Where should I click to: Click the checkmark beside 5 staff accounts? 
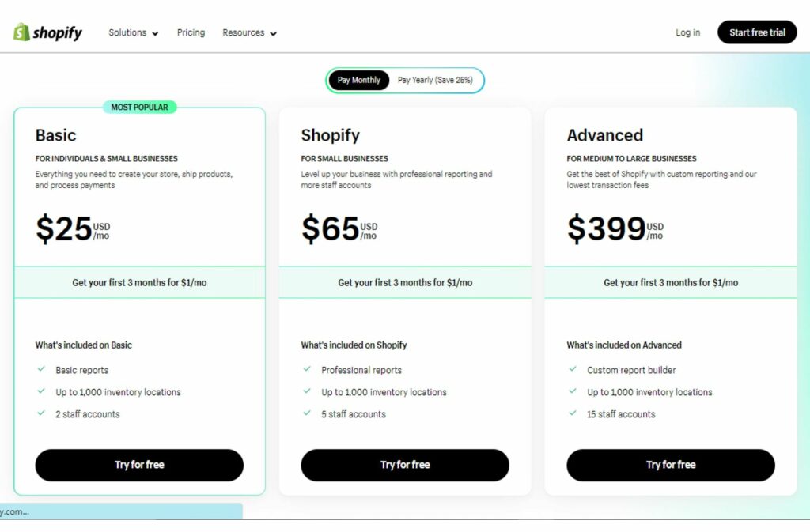click(307, 414)
